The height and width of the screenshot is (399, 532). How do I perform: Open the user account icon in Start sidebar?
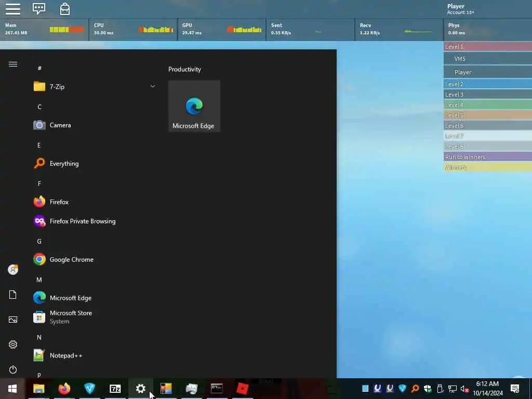pos(13,270)
